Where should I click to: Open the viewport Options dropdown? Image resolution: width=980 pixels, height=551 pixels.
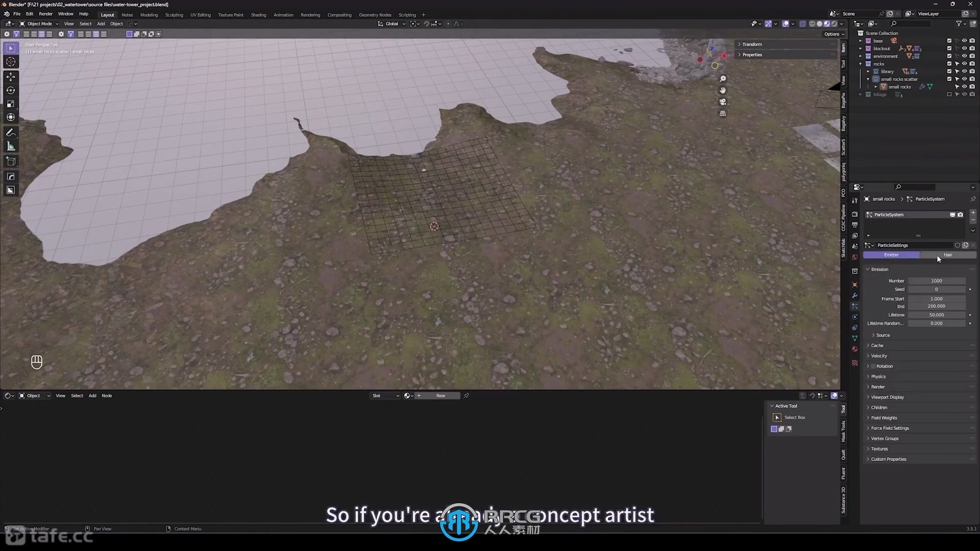click(x=834, y=34)
